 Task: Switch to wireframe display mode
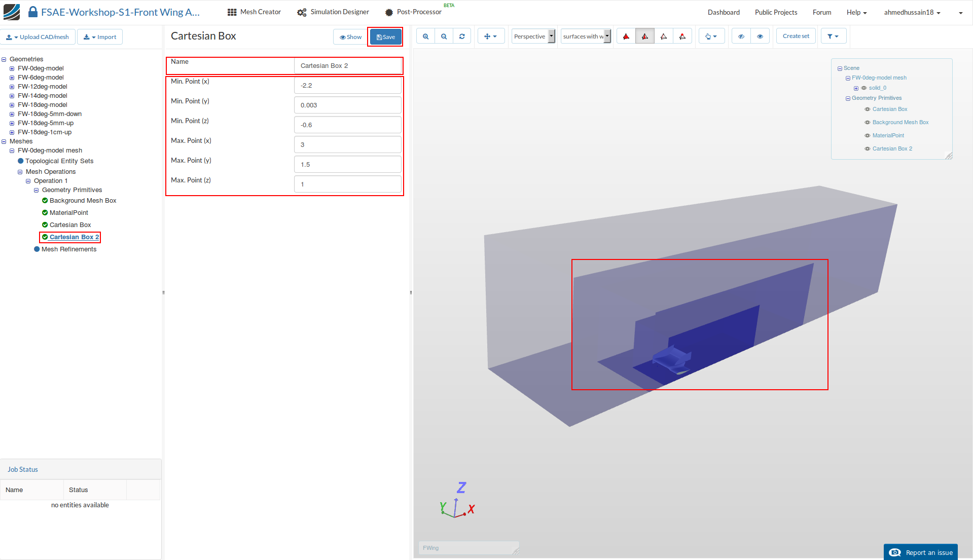663,36
